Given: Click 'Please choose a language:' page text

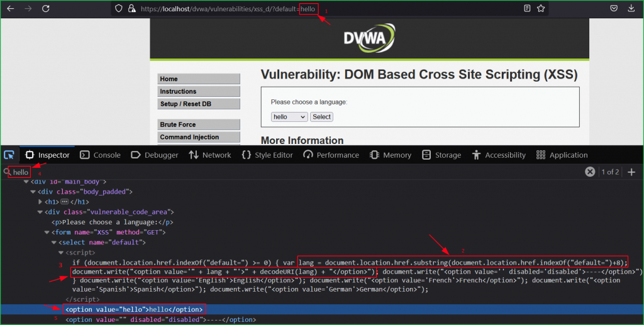Looking at the screenshot, I should tap(309, 102).
